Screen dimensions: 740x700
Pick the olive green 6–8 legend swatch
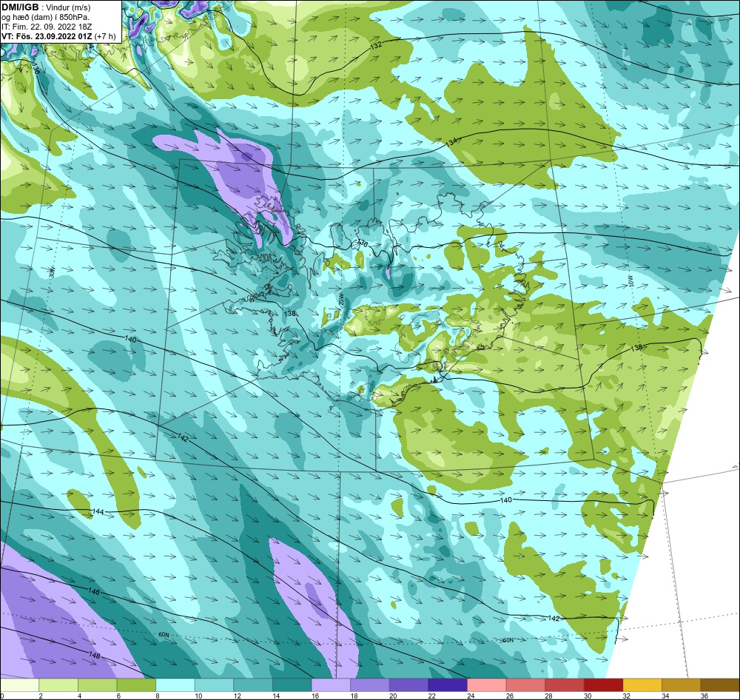tap(136, 685)
